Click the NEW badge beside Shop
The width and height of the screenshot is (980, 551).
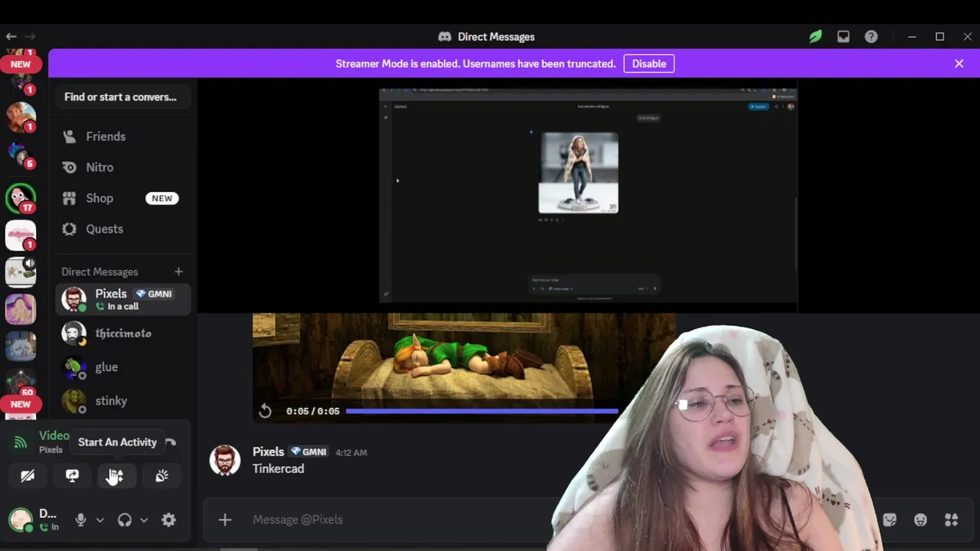pyautogui.click(x=162, y=198)
